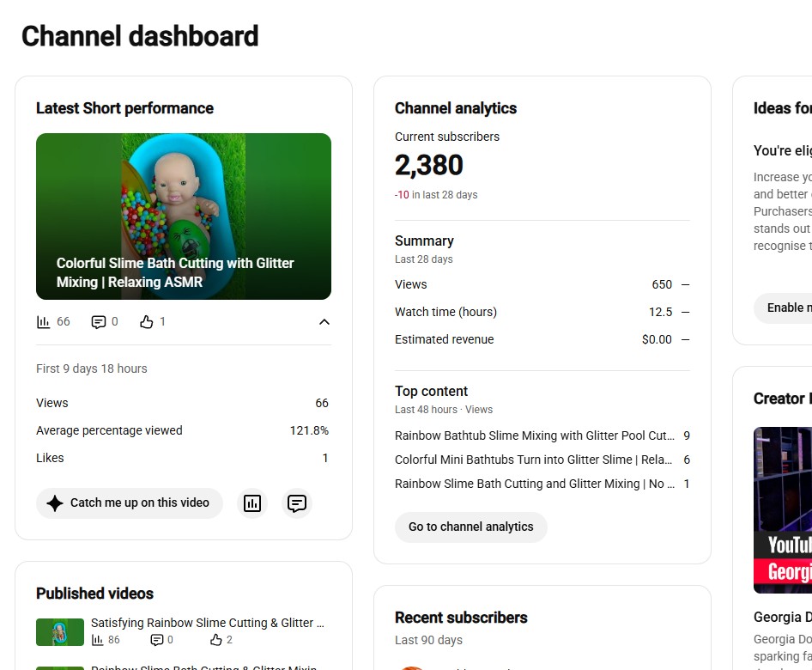
Task: Click Last 48 hours · Views subtitle
Action: (444, 410)
